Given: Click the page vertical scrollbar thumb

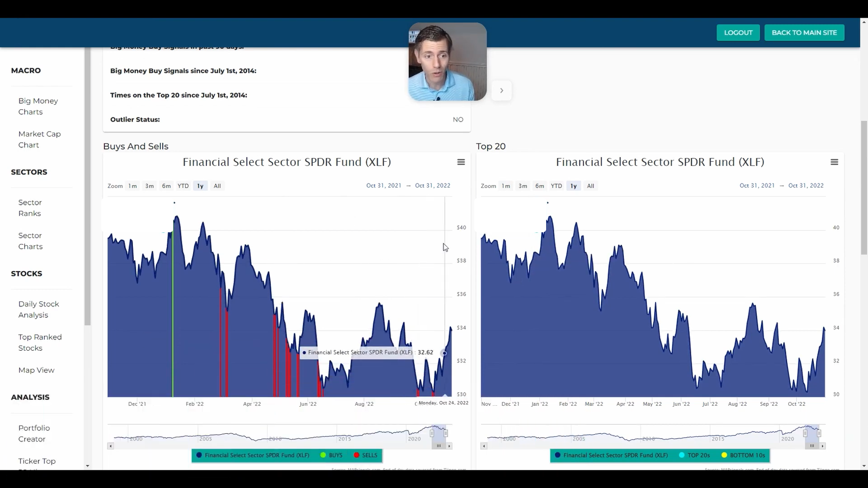Looking at the screenshot, I should coord(864,188).
